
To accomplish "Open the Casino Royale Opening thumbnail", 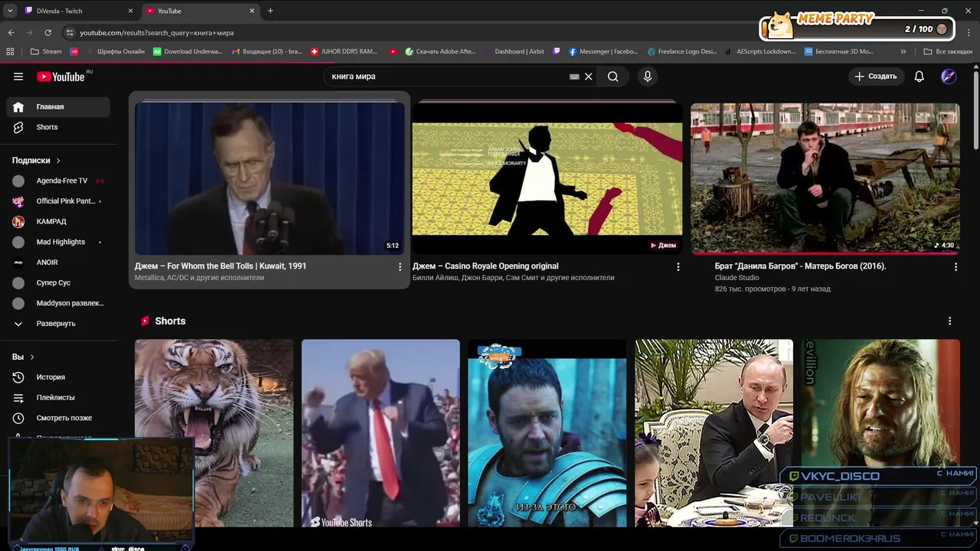I will (547, 178).
